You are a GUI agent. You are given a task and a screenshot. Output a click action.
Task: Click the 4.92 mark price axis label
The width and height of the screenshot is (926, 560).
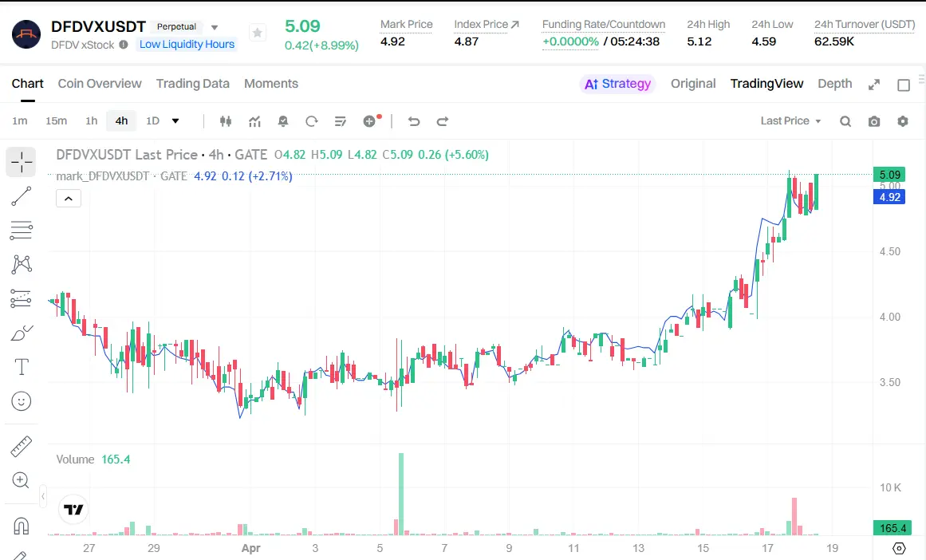(x=889, y=197)
